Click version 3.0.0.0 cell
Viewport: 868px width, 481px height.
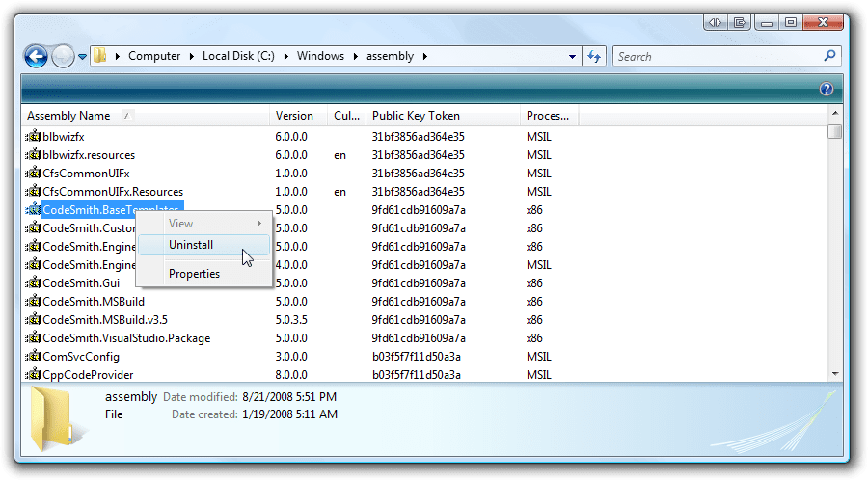pyautogui.click(x=291, y=357)
